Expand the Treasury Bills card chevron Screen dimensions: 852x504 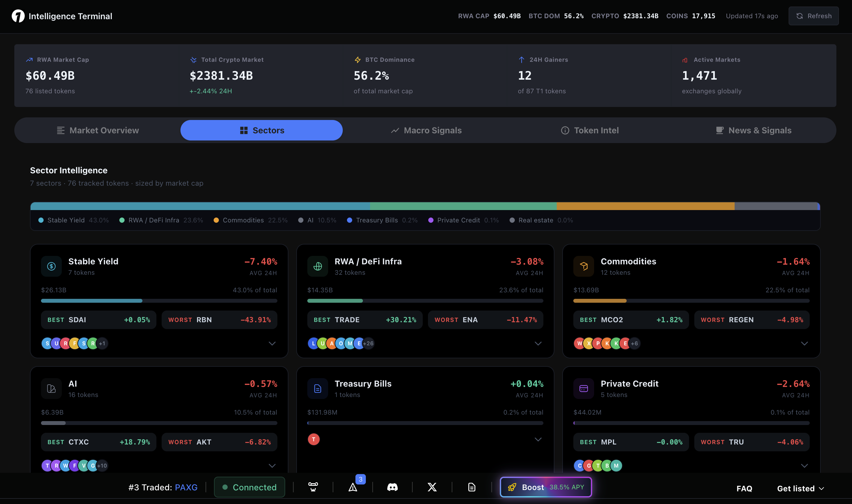pos(538,440)
